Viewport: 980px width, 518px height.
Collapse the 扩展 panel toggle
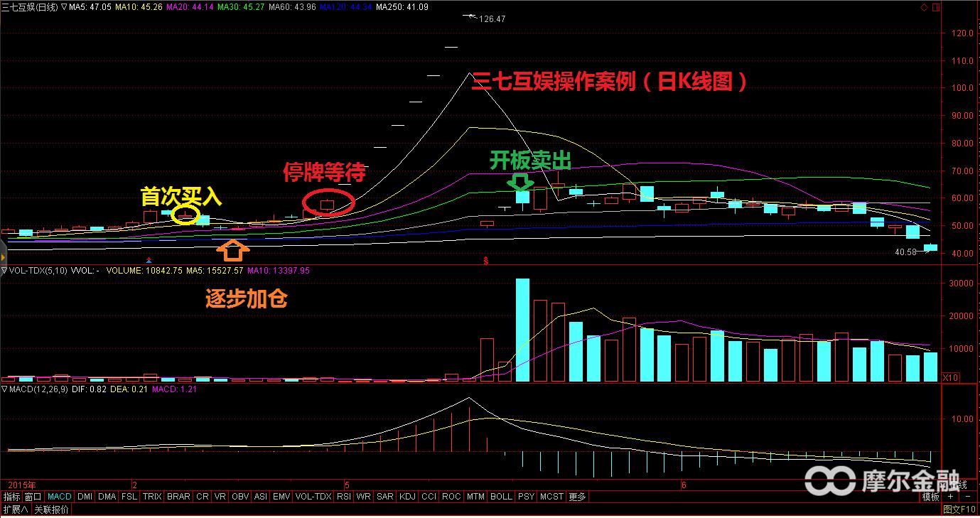(x=15, y=509)
